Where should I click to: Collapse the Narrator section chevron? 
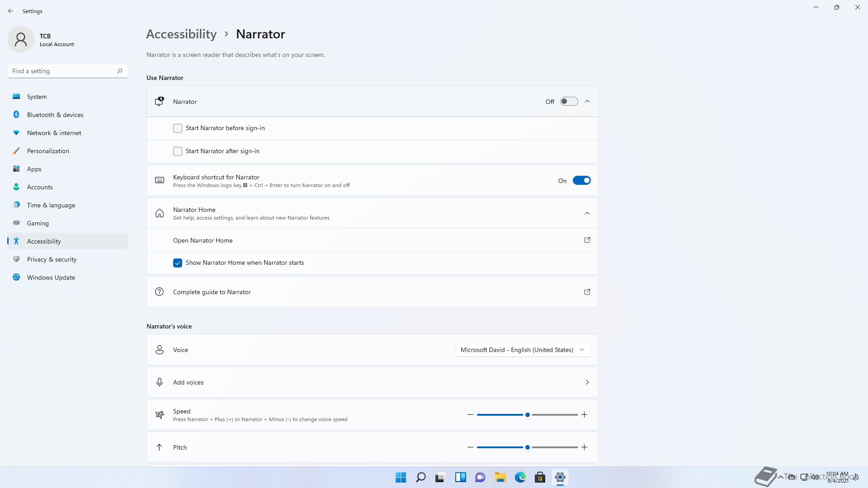point(587,101)
